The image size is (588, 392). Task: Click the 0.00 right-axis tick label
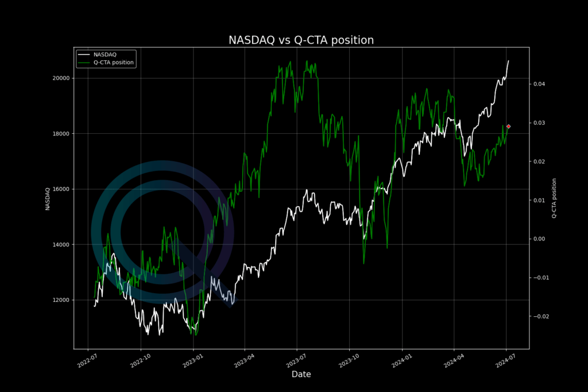point(539,239)
